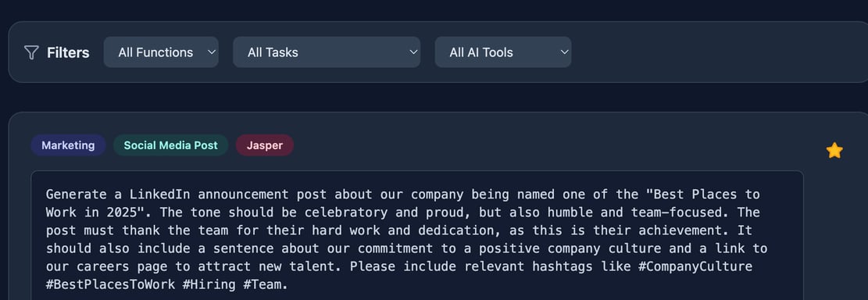Click inside the LinkedIn prompt text box
This screenshot has height=300, width=868.
[417, 235]
